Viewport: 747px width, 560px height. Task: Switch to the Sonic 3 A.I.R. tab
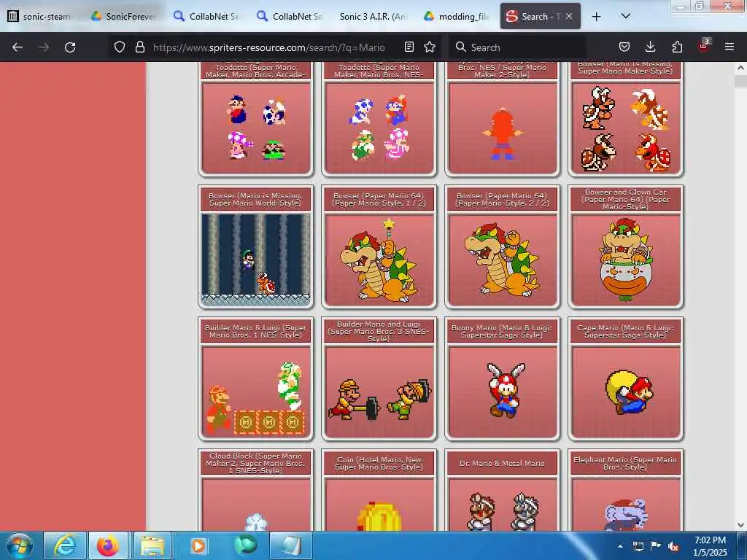click(373, 17)
